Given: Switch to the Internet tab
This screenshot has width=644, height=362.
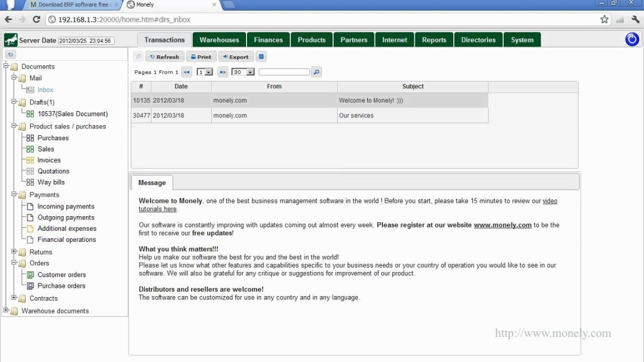Looking at the screenshot, I should 395,40.
